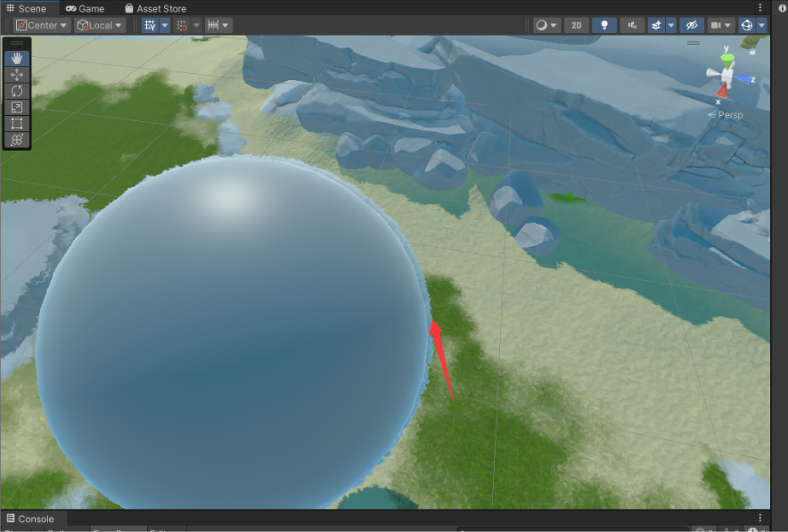This screenshot has width=788, height=532.
Task: Select the Transform tool
Action: click(17, 140)
